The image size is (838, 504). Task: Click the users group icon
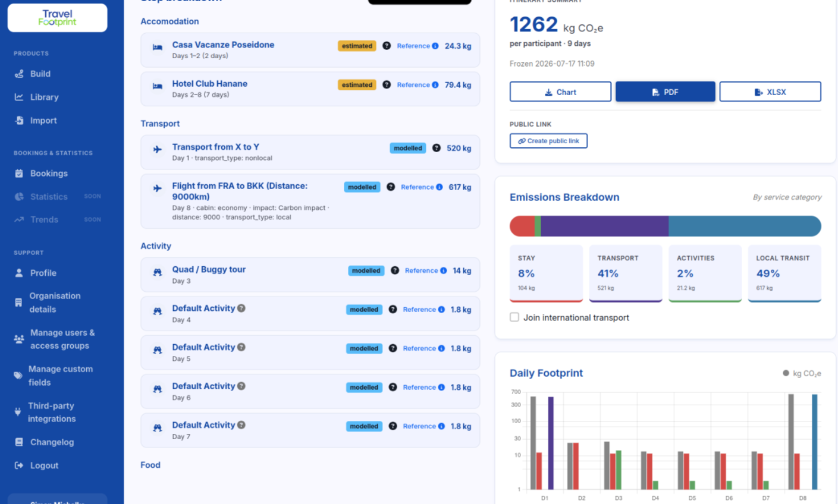[19, 339]
